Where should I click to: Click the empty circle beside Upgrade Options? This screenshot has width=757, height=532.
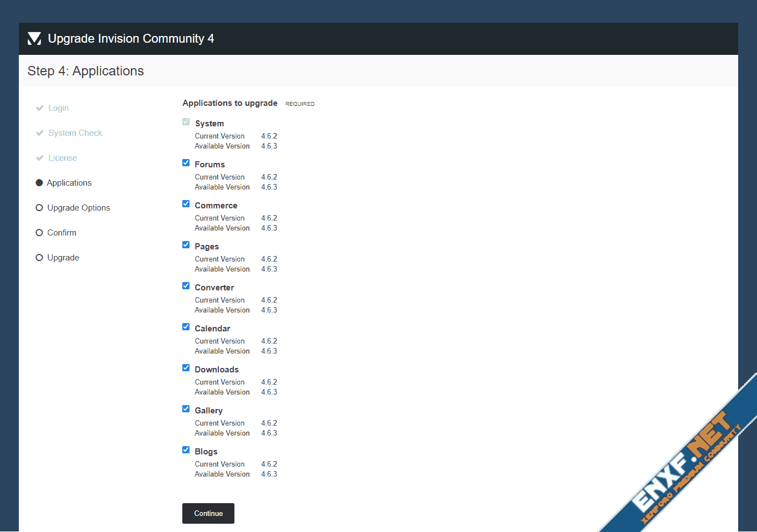point(39,208)
